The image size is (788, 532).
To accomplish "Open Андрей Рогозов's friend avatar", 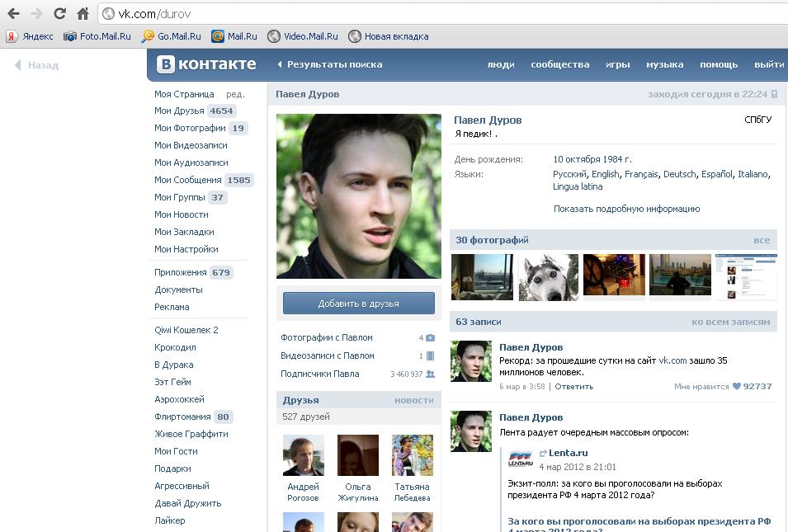I will coord(304,455).
